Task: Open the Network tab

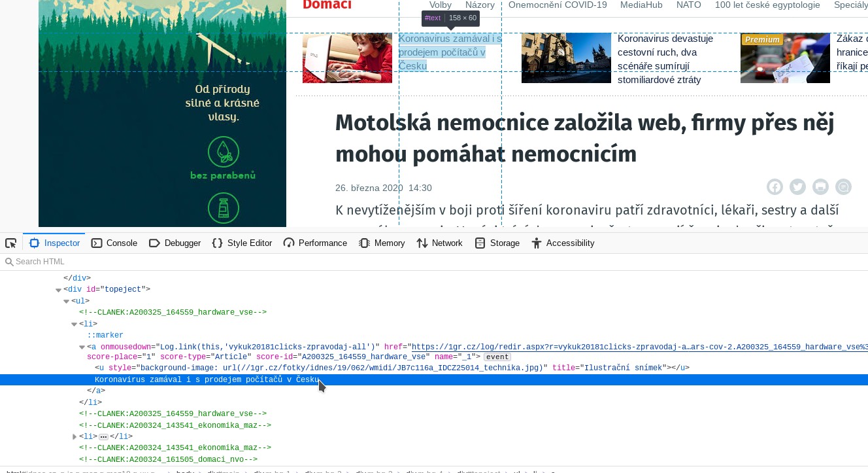Action: (439, 243)
